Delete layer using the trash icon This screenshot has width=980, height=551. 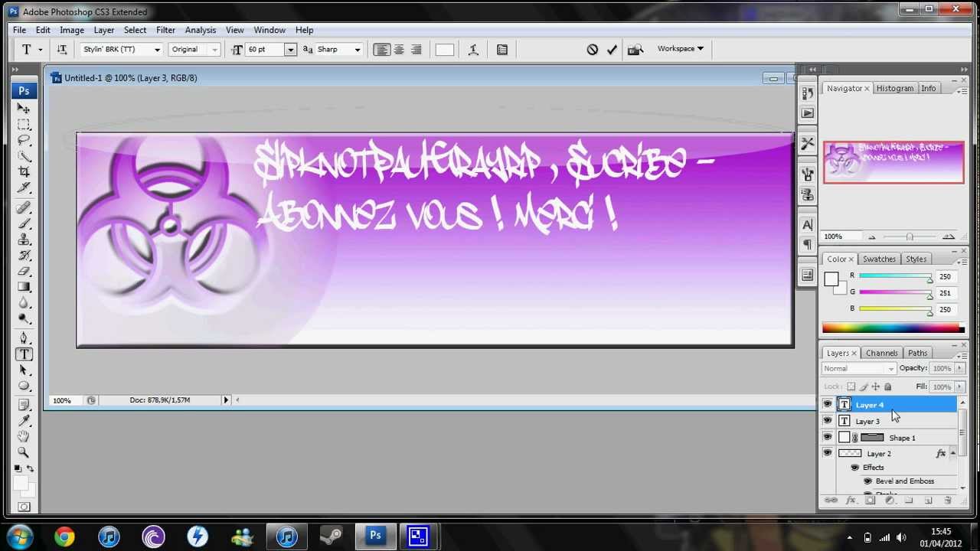click(948, 500)
